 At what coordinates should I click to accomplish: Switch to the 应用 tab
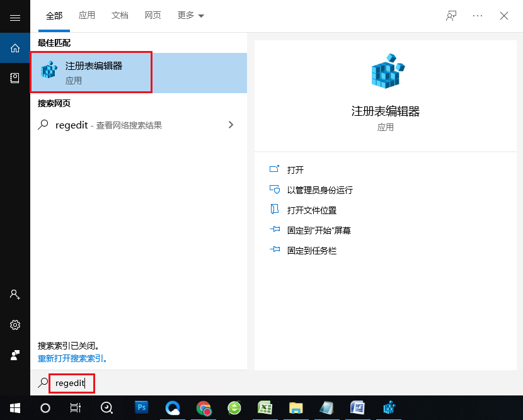pos(87,15)
